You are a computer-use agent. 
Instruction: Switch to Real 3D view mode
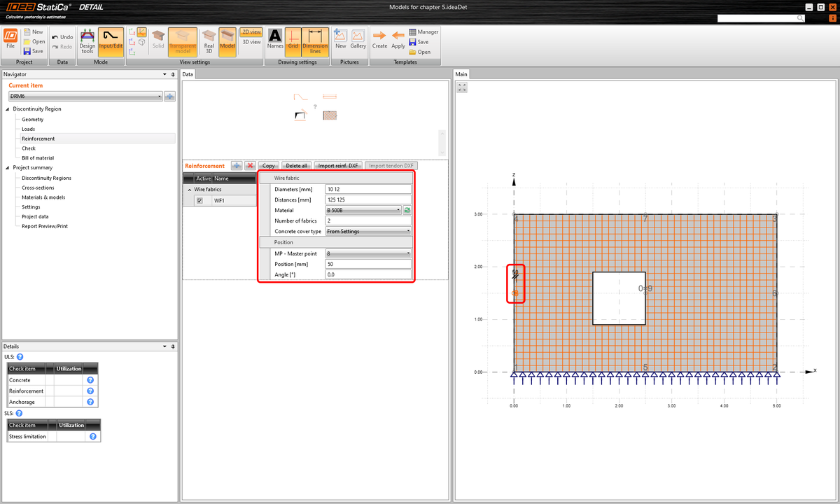pyautogui.click(x=208, y=41)
